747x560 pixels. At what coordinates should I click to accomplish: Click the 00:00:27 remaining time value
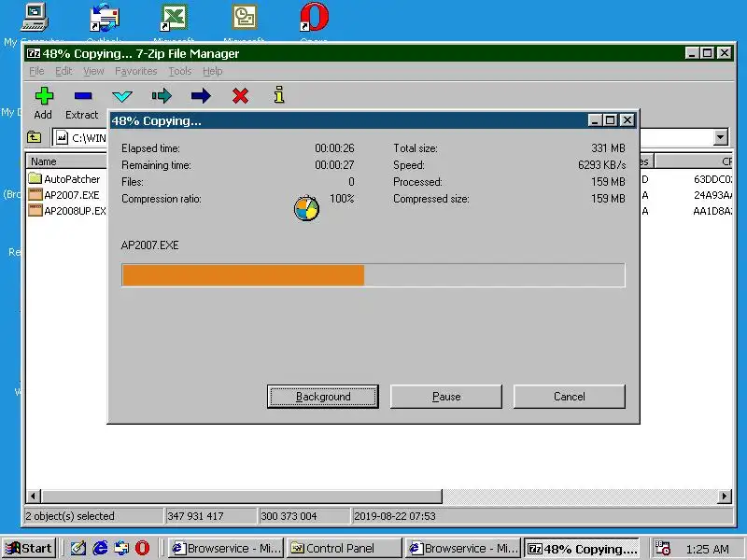tap(334, 165)
